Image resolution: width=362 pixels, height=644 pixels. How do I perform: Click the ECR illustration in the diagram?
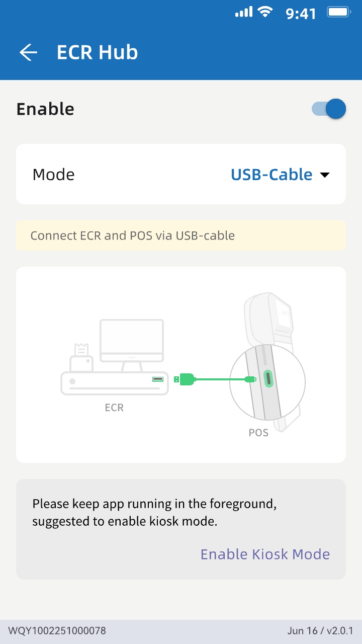click(114, 357)
